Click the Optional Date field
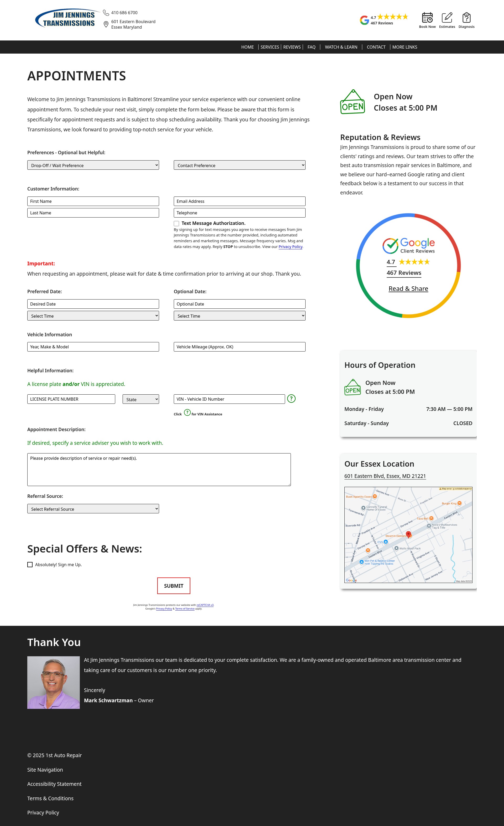The width and height of the screenshot is (504, 826). tap(239, 304)
